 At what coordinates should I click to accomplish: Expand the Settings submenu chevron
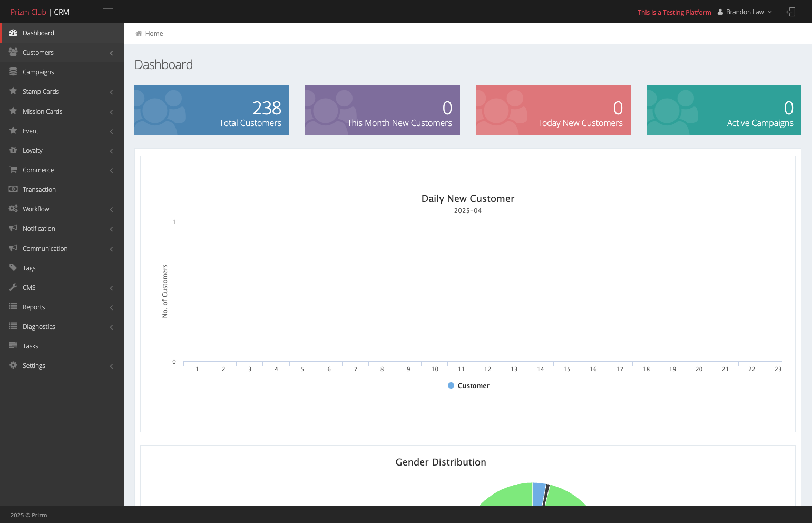pos(111,366)
